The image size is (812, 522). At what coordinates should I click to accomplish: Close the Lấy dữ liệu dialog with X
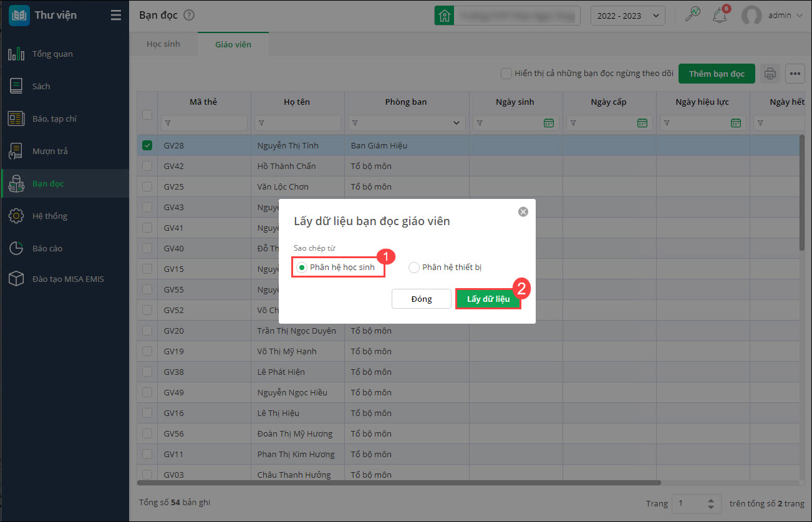point(523,211)
